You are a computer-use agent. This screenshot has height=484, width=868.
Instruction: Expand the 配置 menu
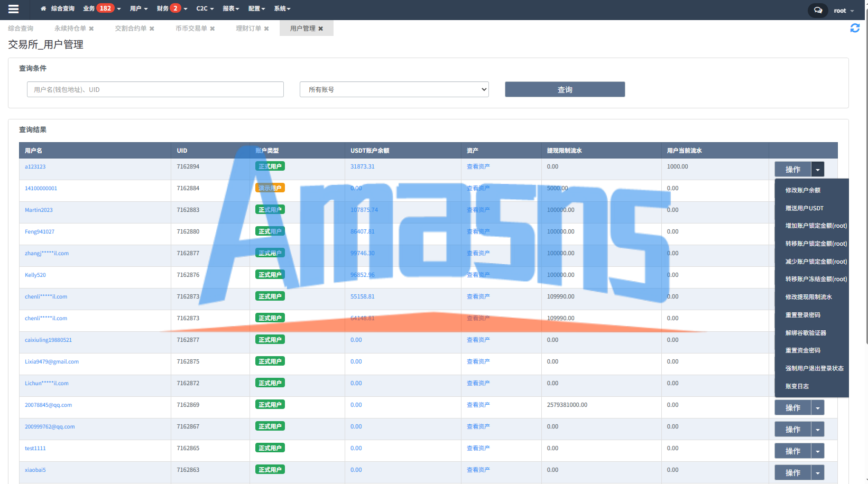[x=256, y=8]
